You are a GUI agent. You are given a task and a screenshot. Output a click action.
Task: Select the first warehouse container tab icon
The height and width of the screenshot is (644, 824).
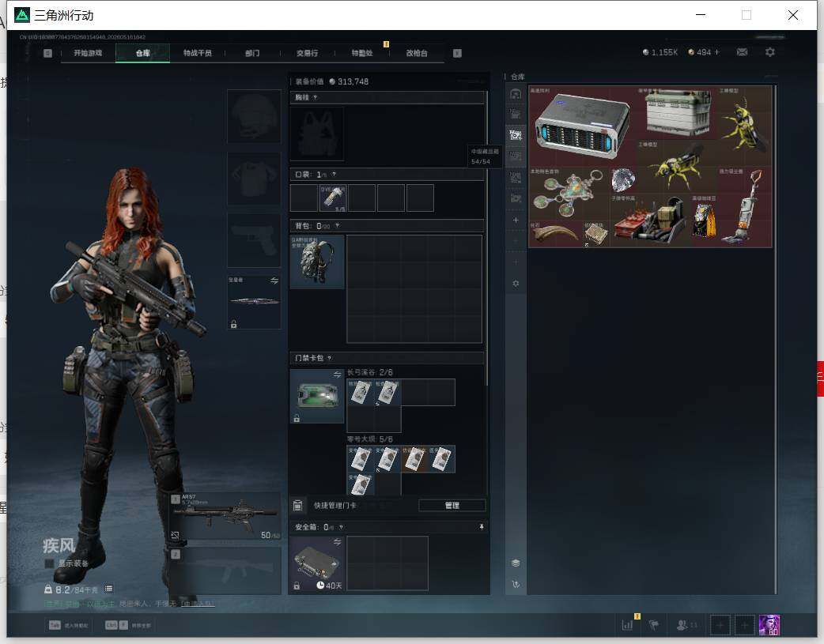(516, 94)
